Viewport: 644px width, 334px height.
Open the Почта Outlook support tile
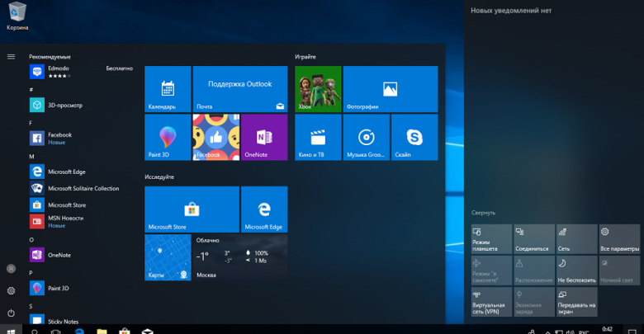[240, 89]
